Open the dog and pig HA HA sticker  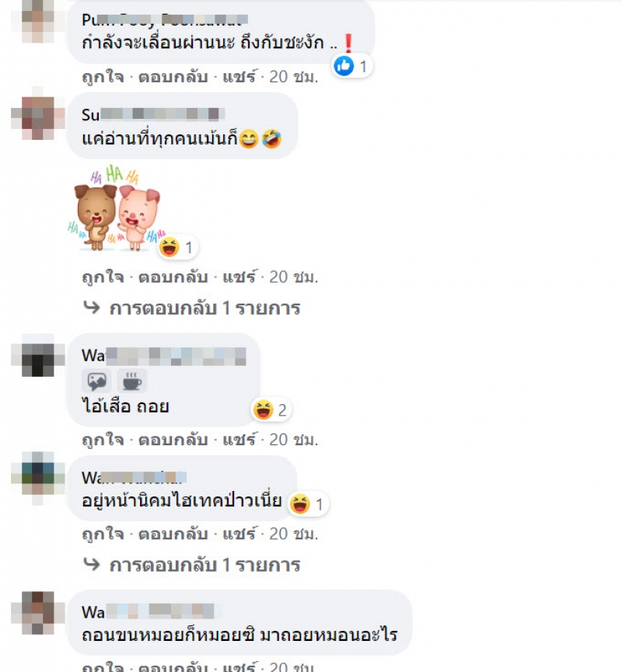coord(117,208)
